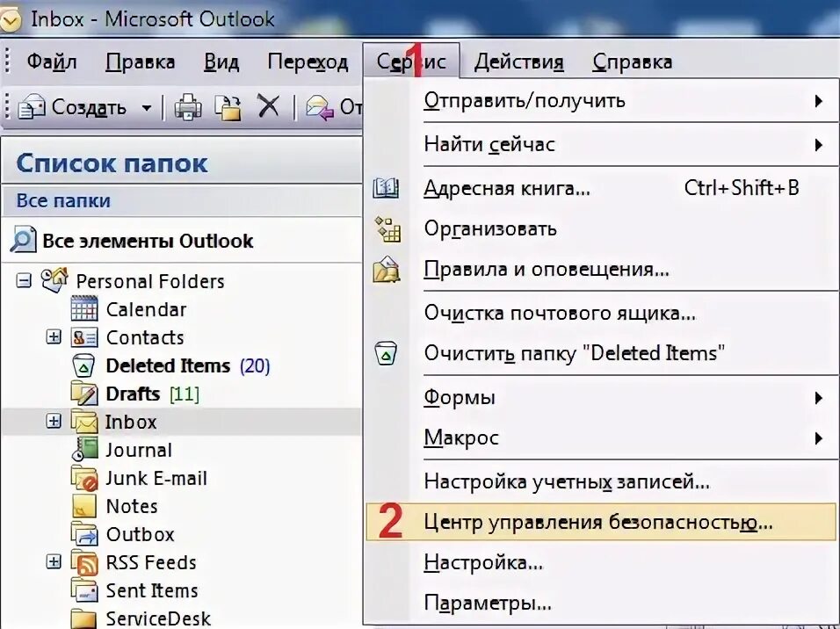
Task: Open the Переход menu
Action: click(308, 61)
